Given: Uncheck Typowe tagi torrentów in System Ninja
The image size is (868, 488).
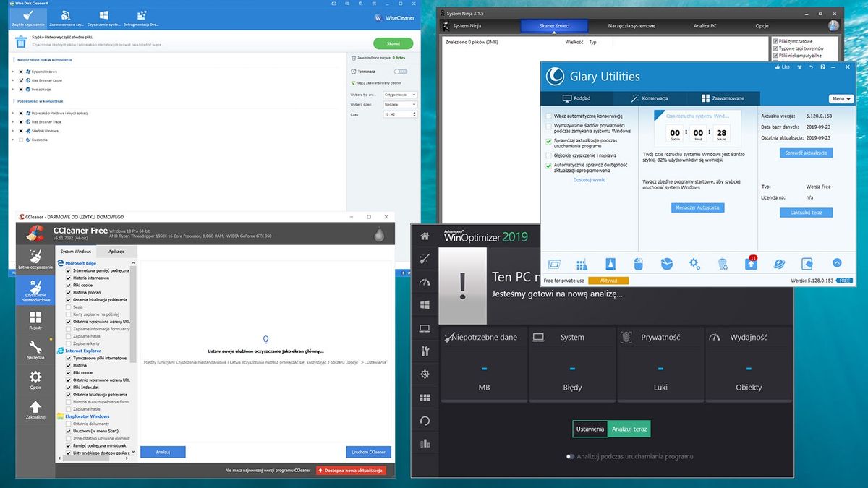Looking at the screenshot, I should (x=775, y=48).
